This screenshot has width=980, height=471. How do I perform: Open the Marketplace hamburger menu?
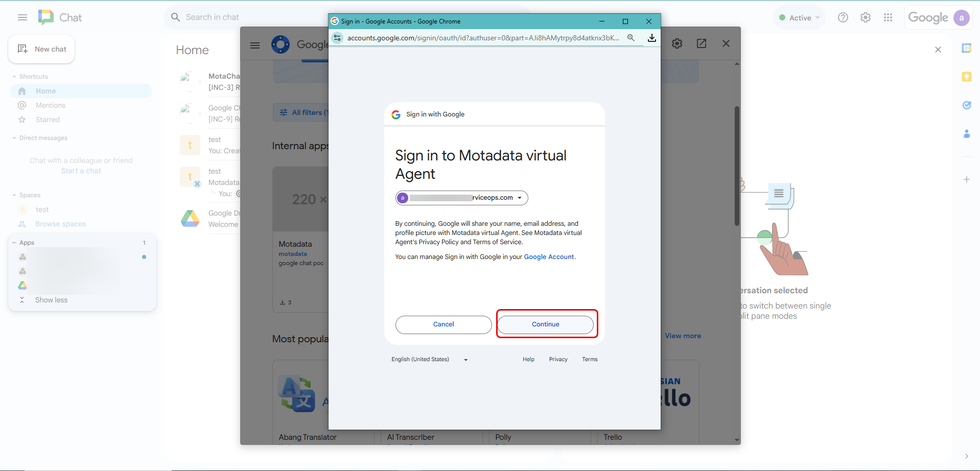(x=254, y=45)
